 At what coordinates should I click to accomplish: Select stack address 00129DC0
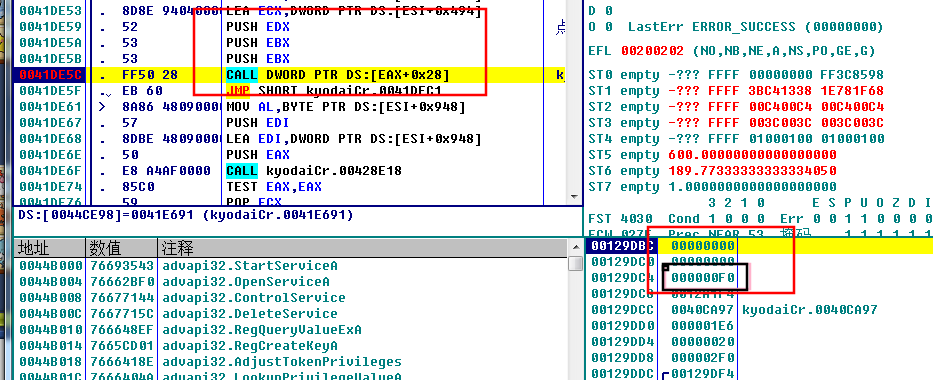[x=622, y=262]
